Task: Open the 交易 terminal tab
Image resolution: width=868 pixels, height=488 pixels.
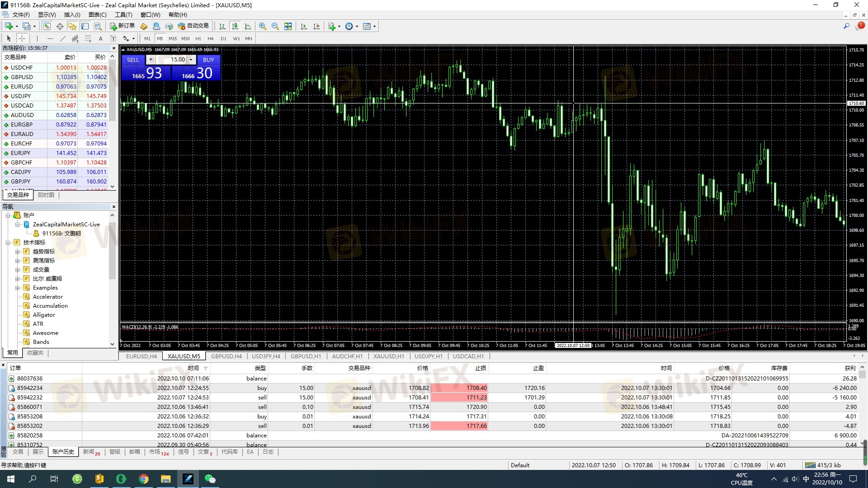Action: [18, 452]
